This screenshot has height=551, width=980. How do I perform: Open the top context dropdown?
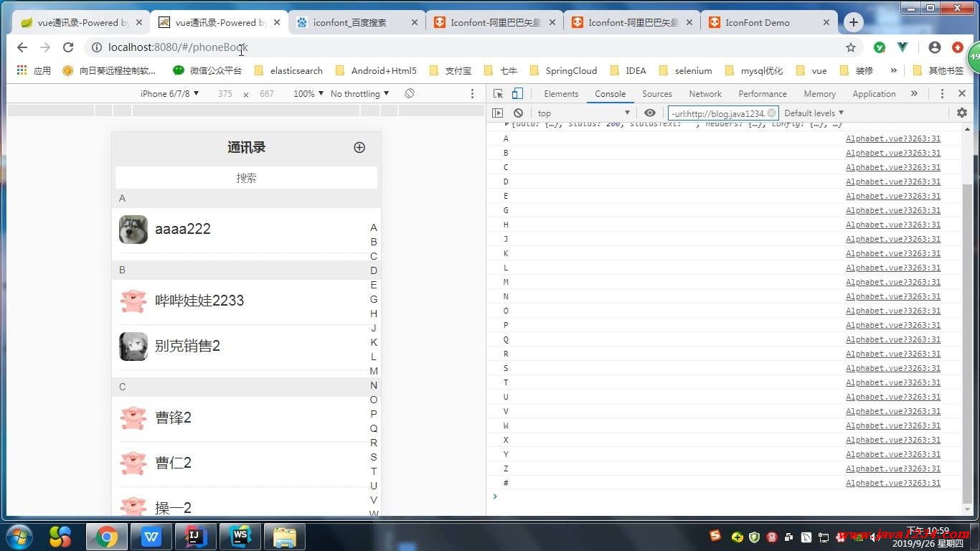click(x=584, y=113)
